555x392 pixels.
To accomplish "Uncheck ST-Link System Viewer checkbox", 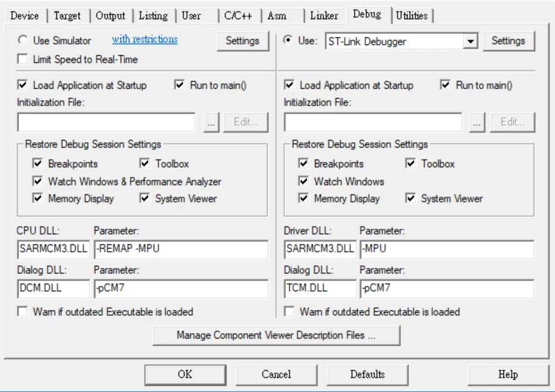I will pyautogui.click(x=410, y=197).
